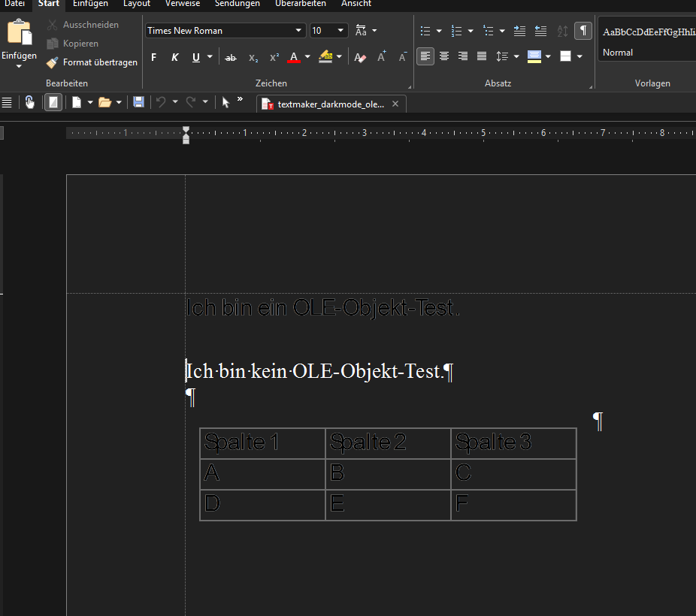This screenshot has height=616, width=696.
Task: Select the Normal style in Vorlagen
Action: [x=648, y=40]
